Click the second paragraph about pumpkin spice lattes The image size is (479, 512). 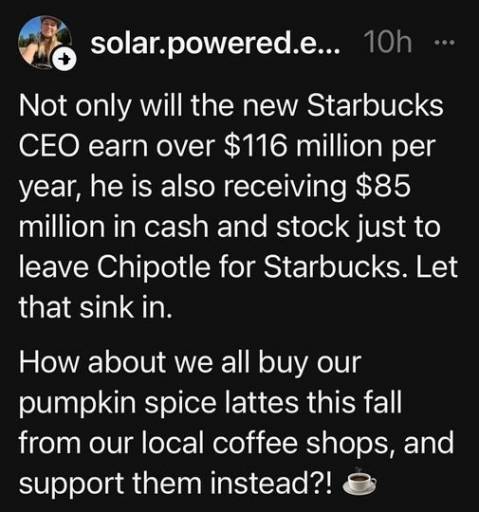(x=237, y=423)
